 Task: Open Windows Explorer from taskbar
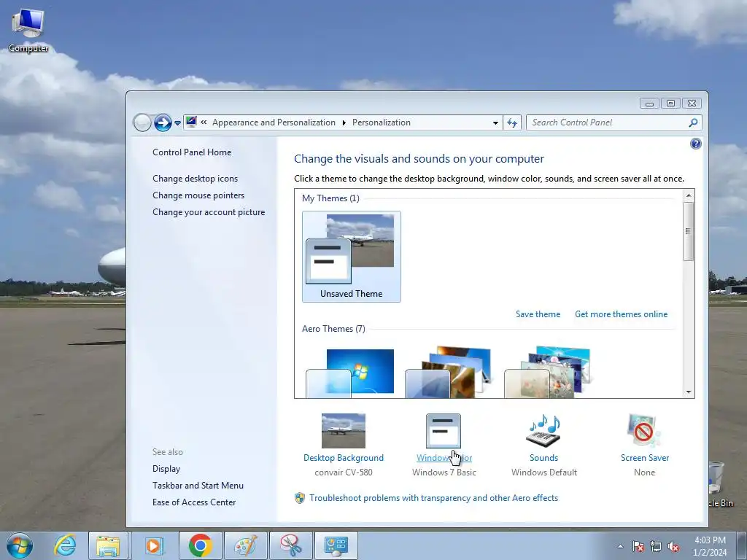tap(108, 545)
